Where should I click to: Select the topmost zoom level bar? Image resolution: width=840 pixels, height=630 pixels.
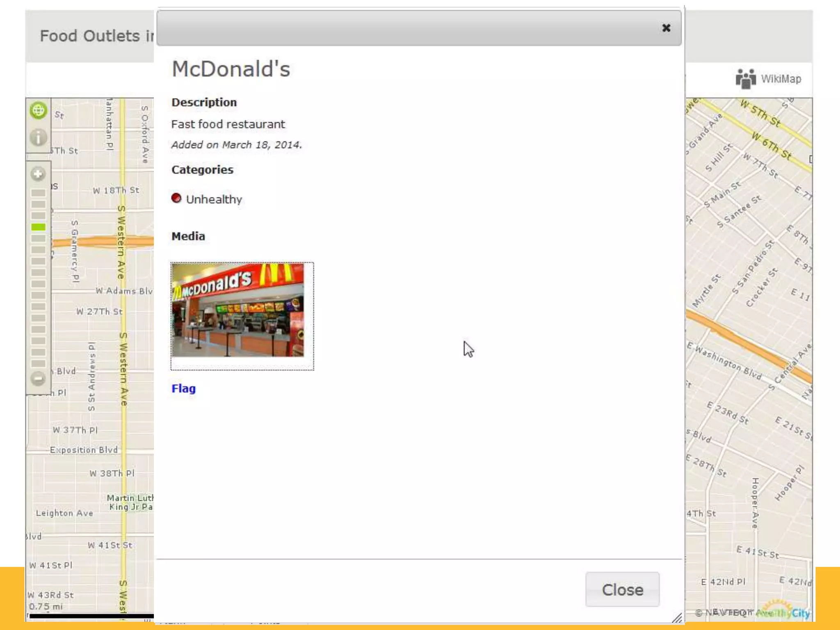[38, 193]
